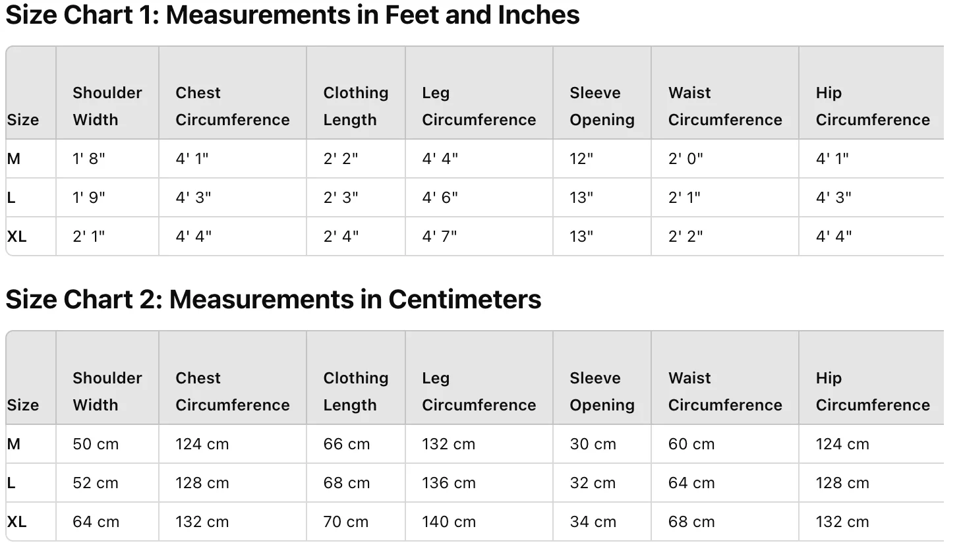The height and width of the screenshot is (560, 961).
Task: Click the 'Size Chart 1: Measurements in Feet and Inches' heading
Action: coord(292,15)
